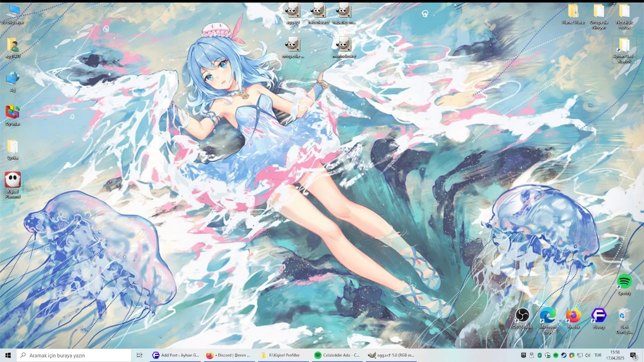The height and width of the screenshot is (362, 644).
Task: Select the Nostalgic House folder
Action: click(624, 16)
